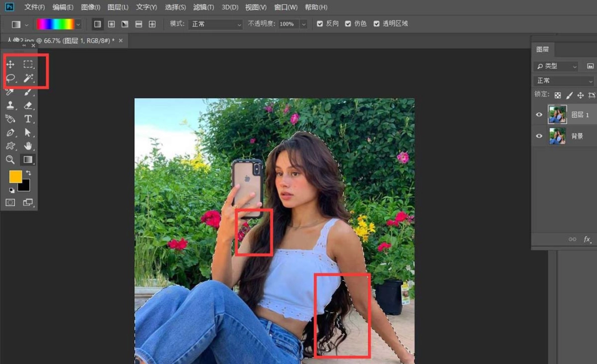Open the 选择(S) menu

point(175,7)
